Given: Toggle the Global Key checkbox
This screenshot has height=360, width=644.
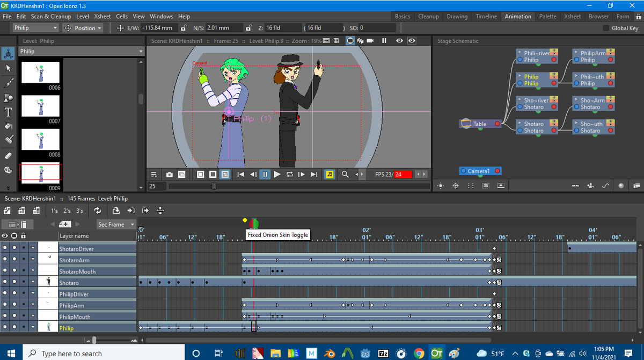Looking at the screenshot, I should click(x=606, y=28).
